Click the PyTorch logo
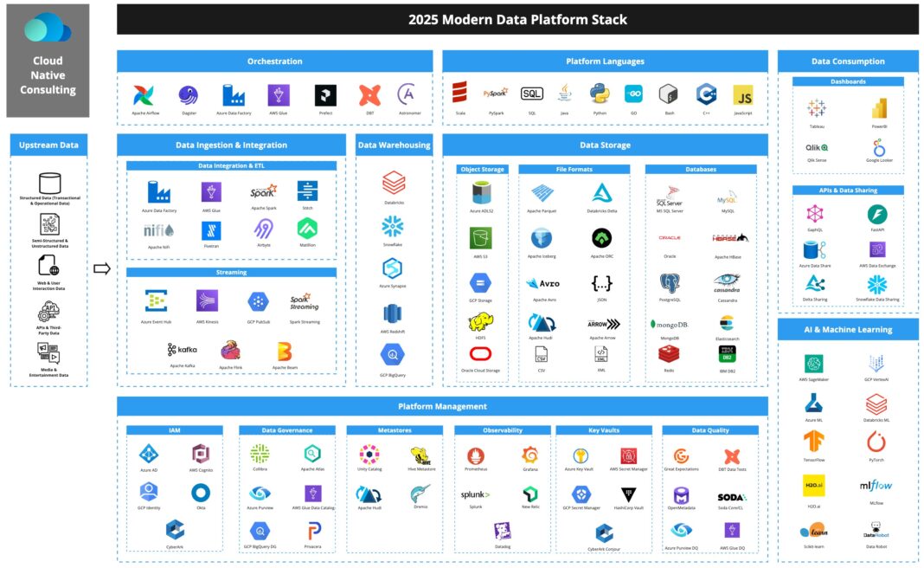 point(876,442)
